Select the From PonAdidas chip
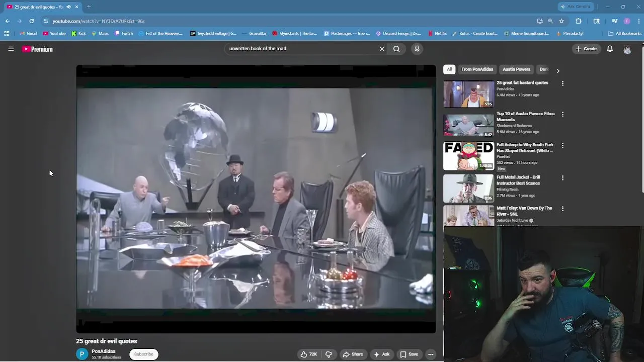The height and width of the screenshot is (362, 644). (x=477, y=69)
